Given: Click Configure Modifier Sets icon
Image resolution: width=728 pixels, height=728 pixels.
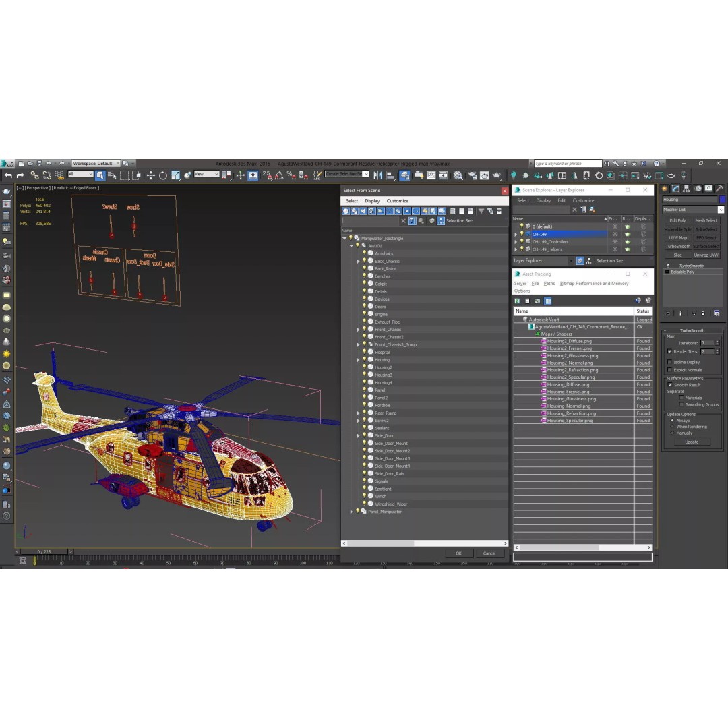Looking at the screenshot, I should tap(717, 313).
